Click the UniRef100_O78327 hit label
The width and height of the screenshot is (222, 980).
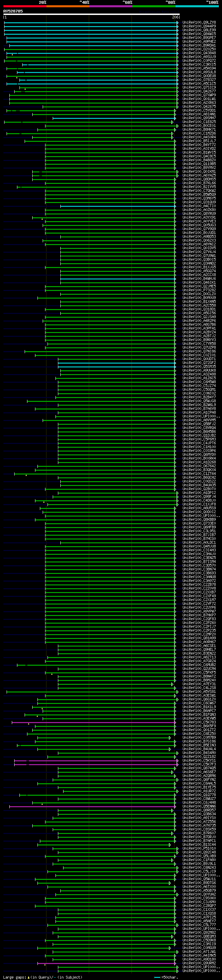click(199, 80)
